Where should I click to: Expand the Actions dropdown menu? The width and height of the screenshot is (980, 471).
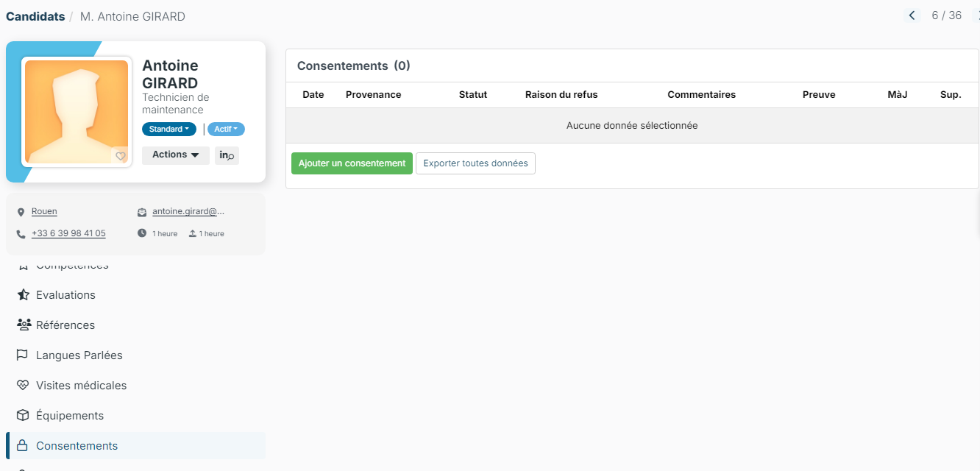176,155
